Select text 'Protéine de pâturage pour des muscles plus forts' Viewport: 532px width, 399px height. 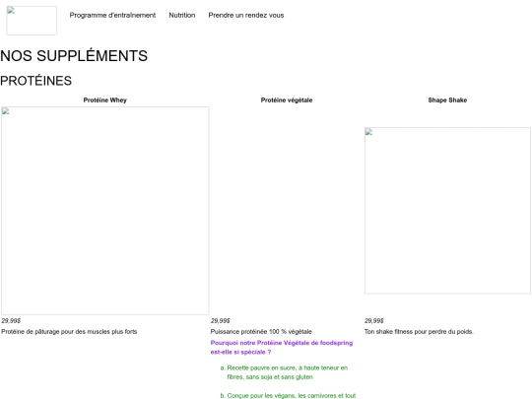(69, 331)
